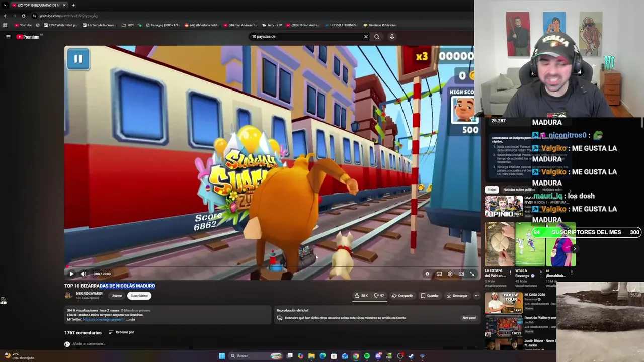Close the TOP 10 BIZARRADAS tab
Screen dimensions: 644x362
coord(64,5)
